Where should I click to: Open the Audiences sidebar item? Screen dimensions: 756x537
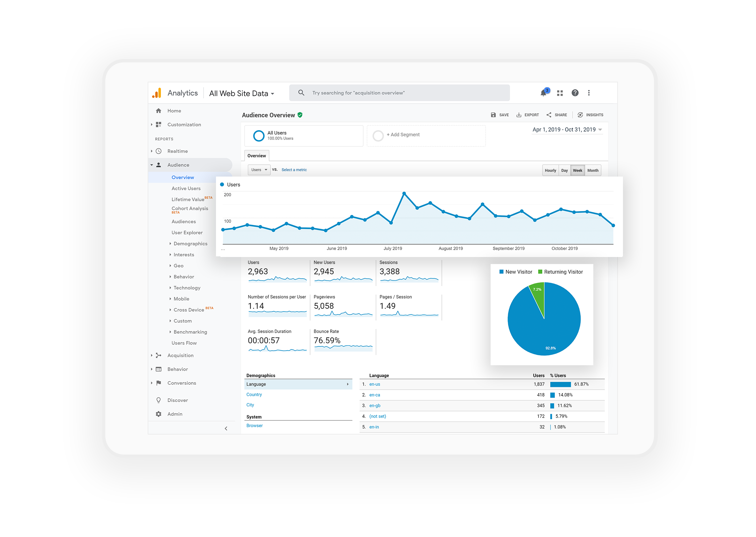184,222
